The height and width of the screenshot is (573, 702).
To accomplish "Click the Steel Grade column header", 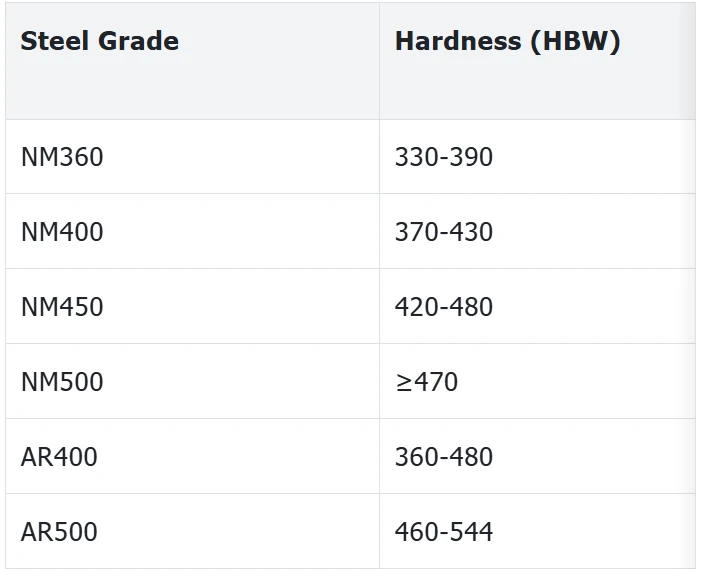I will [x=193, y=61].
